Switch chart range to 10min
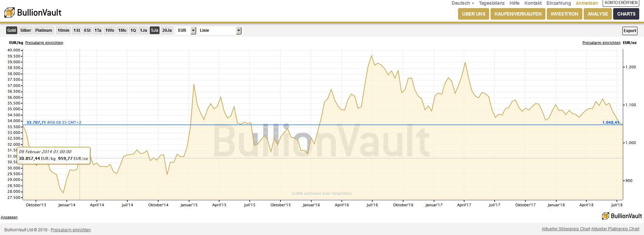Viewport: 644px width, 235px height. click(x=63, y=30)
